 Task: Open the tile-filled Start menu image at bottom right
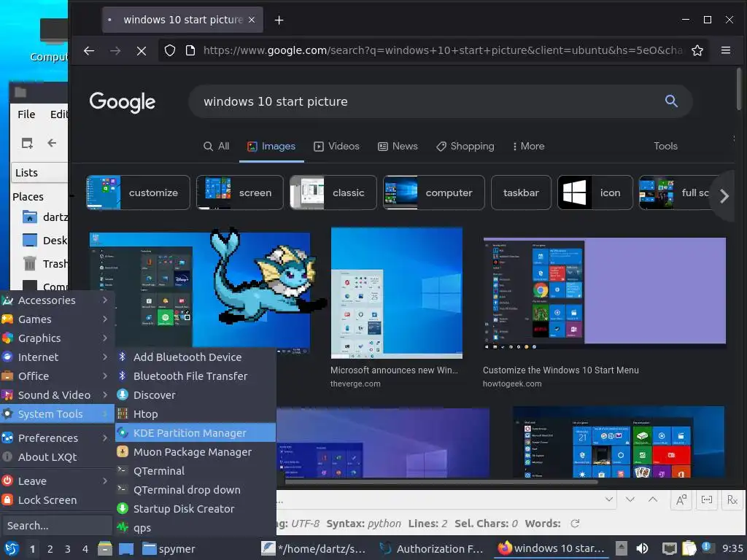[619, 442]
